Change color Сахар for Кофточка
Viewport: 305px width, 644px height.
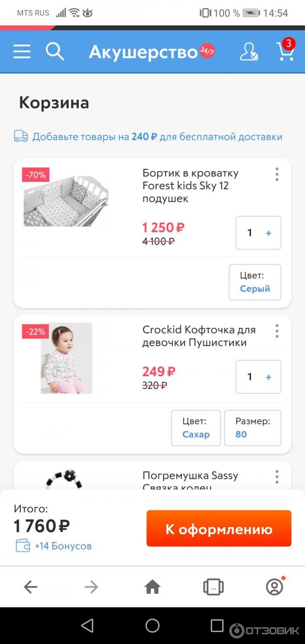click(196, 428)
